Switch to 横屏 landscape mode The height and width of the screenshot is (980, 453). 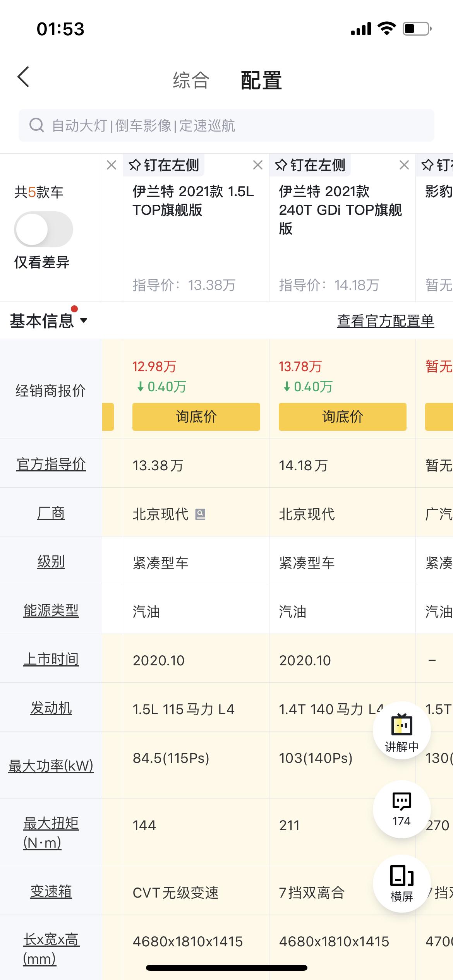click(402, 884)
